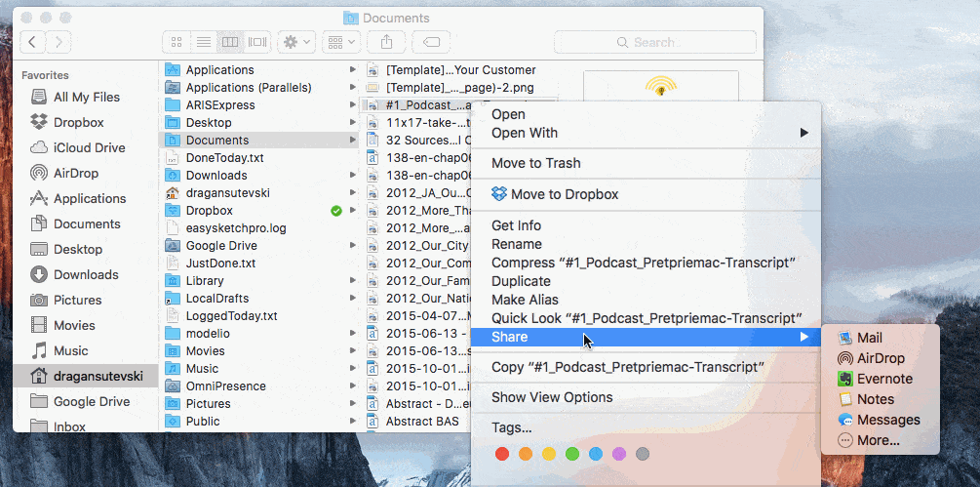Go back with the back arrow

pyautogui.click(x=33, y=42)
